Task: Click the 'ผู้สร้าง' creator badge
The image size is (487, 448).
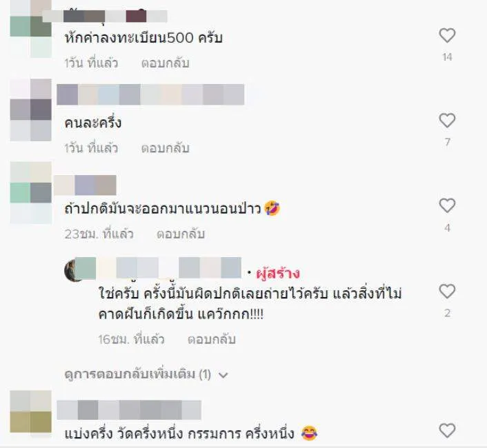Action: (x=278, y=273)
